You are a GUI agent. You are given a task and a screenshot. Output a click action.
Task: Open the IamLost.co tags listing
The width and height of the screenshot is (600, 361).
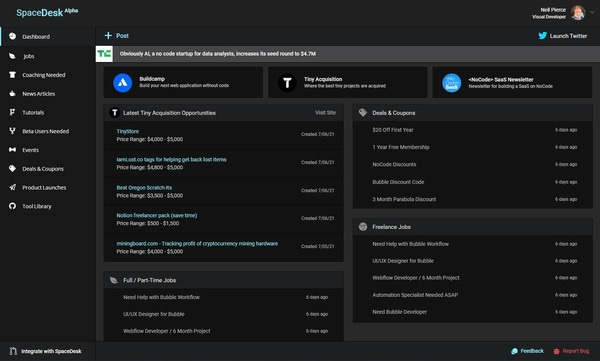coord(171,160)
